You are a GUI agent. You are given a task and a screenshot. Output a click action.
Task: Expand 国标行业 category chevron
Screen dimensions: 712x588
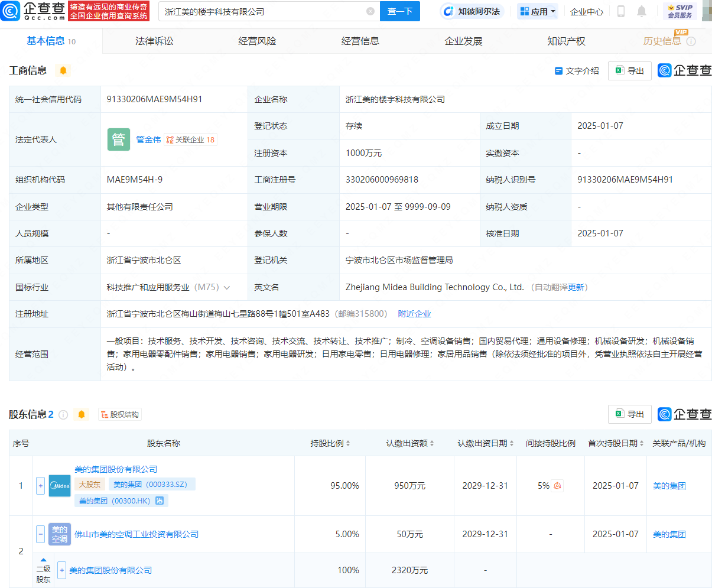click(x=227, y=288)
